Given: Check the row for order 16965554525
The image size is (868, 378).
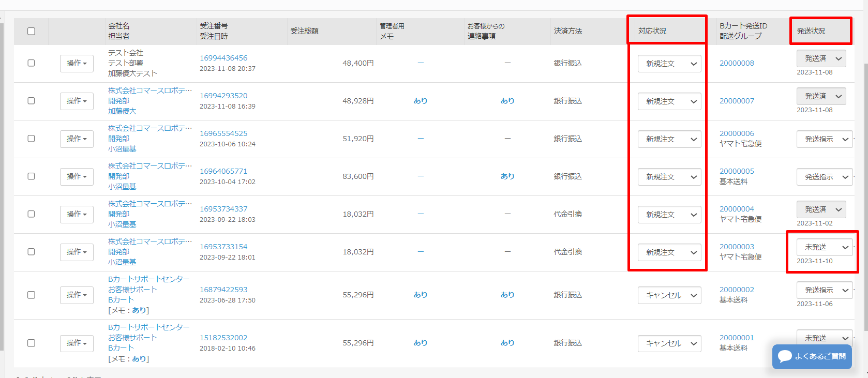Looking at the screenshot, I should [31, 139].
